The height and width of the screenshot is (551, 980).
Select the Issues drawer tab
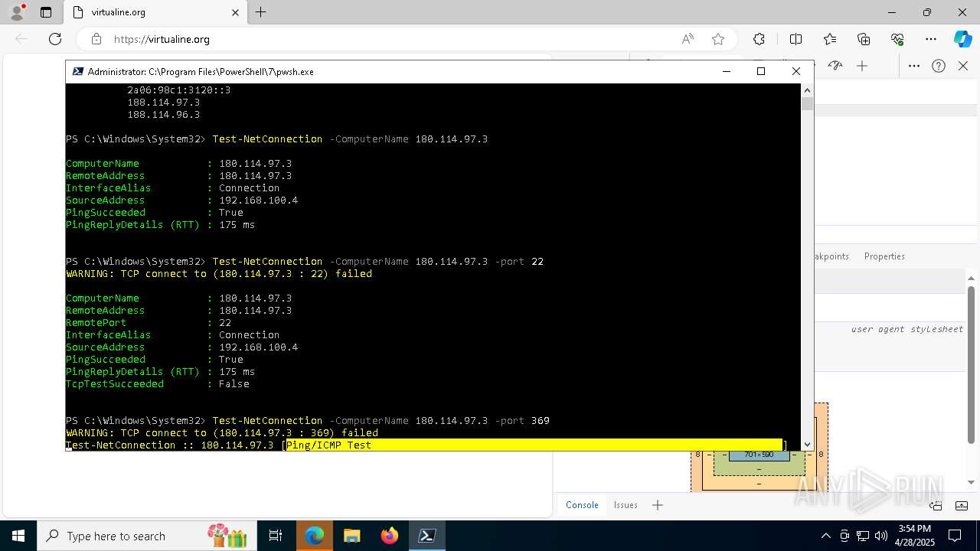(626, 505)
